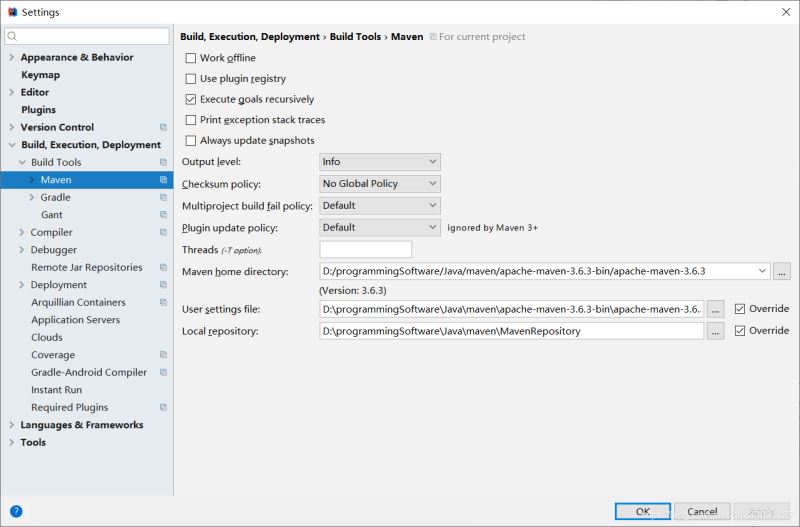This screenshot has width=800, height=527.
Task: Click browse button for User settings file
Action: click(x=715, y=309)
